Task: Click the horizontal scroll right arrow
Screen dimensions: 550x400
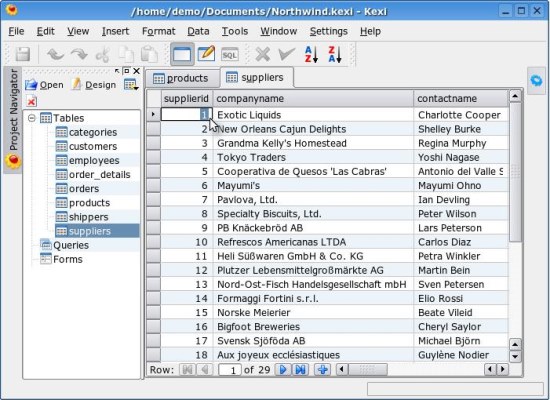Action: coord(503,369)
